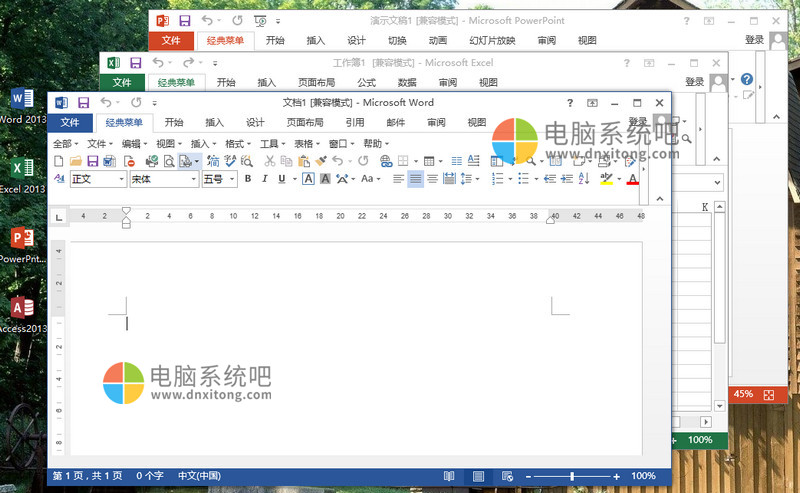
Task: Click the Increase Indent icon
Action: point(566,179)
